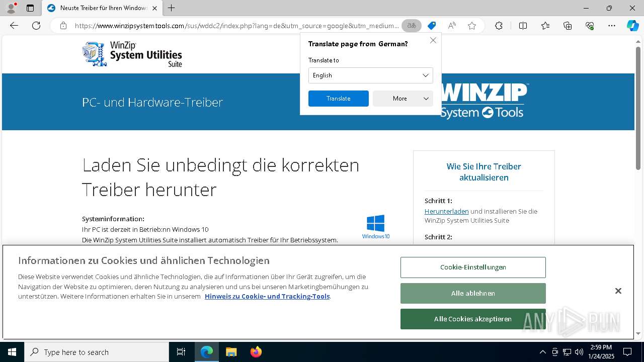Open Edge Settings and more menu
The height and width of the screenshot is (362, 644).
612,26
